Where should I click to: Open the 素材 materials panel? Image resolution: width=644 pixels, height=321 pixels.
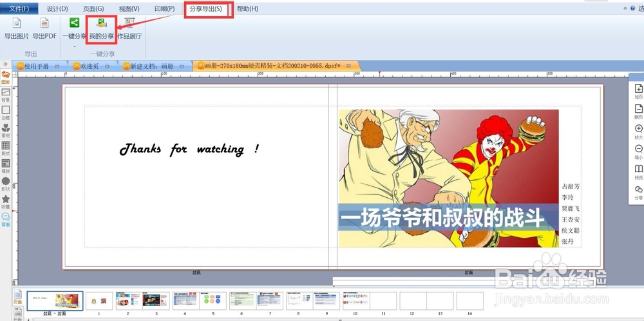[x=6, y=131]
